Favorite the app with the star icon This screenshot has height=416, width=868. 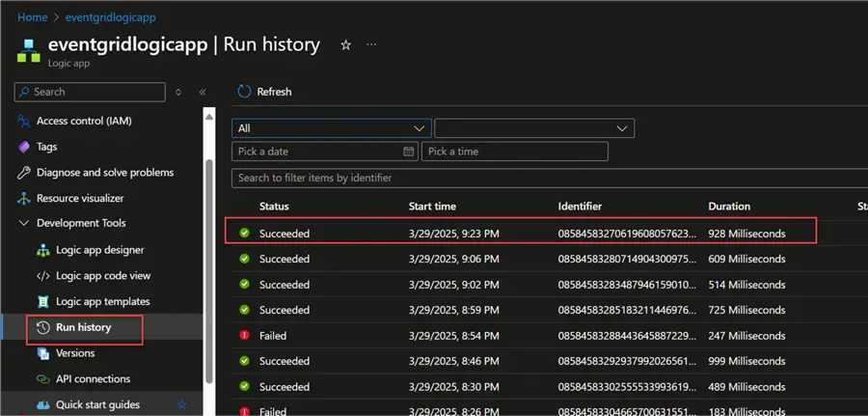click(x=346, y=45)
